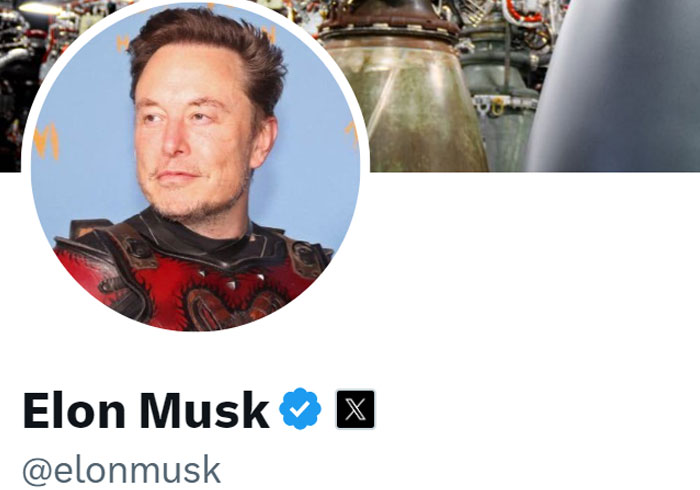Click the @elonmusk handle text
700x490 pixels.
(x=121, y=470)
